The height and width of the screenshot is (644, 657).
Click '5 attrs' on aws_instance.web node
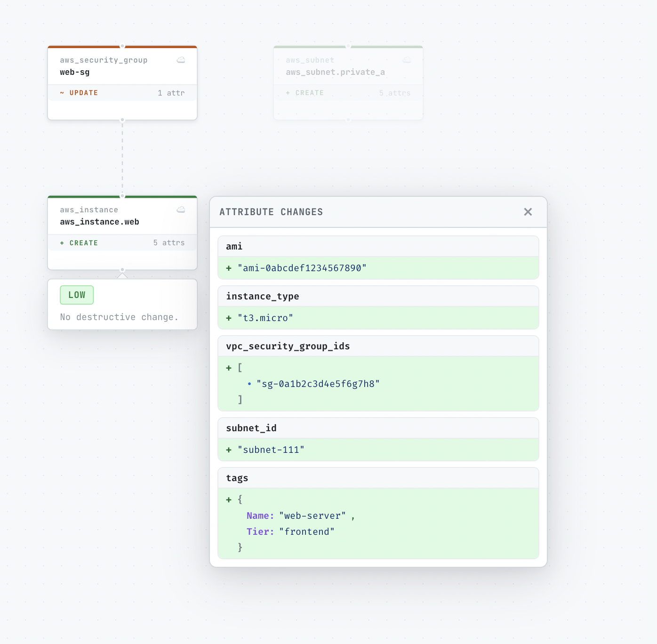169,243
